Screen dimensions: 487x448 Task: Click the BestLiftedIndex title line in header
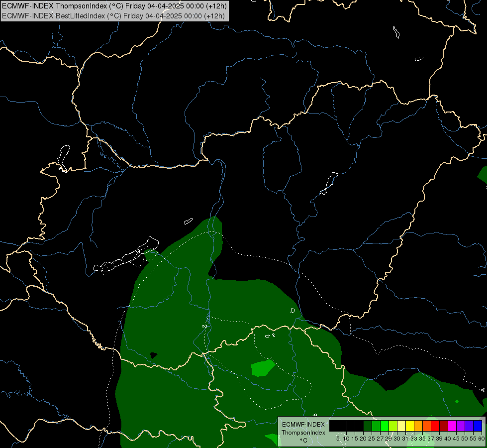click(113, 16)
